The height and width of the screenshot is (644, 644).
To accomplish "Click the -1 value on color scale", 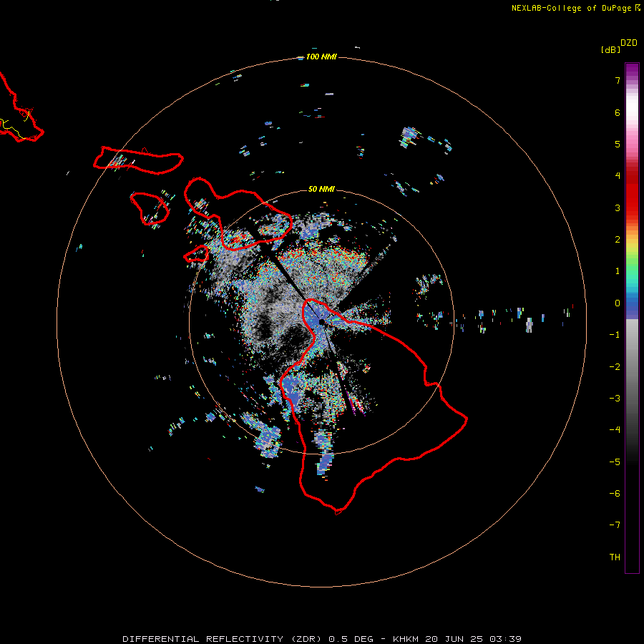I will 615,335.
